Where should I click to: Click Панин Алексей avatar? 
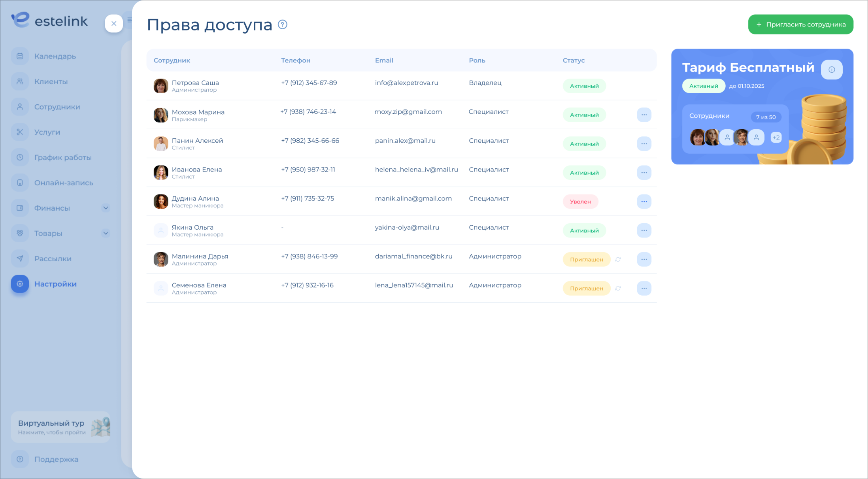pos(161,144)
